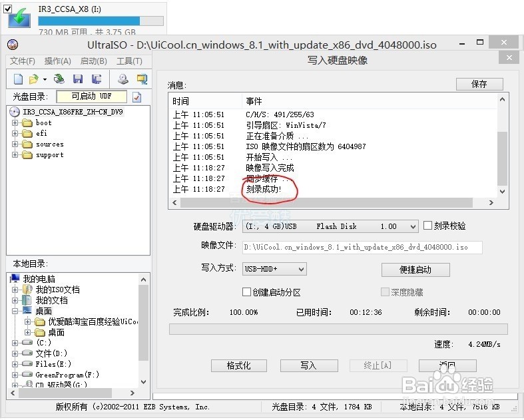Click the Save floppy disk icon
The width and height of the screenshot is (524, 420).
point(78,79)
